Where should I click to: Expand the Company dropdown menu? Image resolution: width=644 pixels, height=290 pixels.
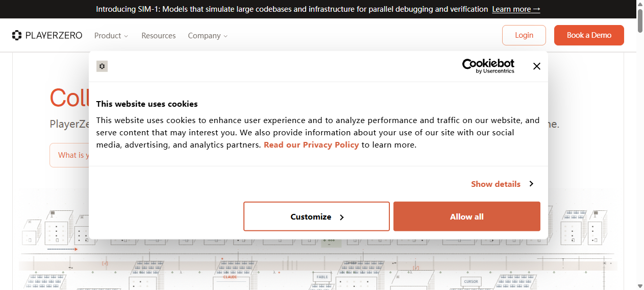tap(208, 36)
